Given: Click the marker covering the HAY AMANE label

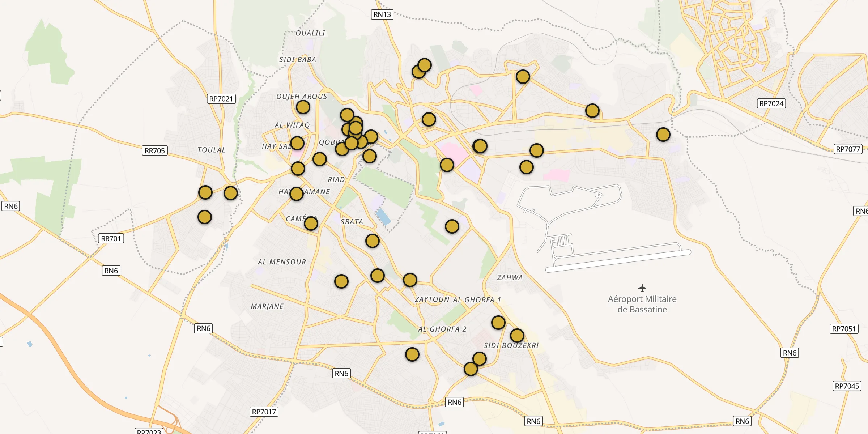Looking at the screenshot, I should click(x=296, y=194).
